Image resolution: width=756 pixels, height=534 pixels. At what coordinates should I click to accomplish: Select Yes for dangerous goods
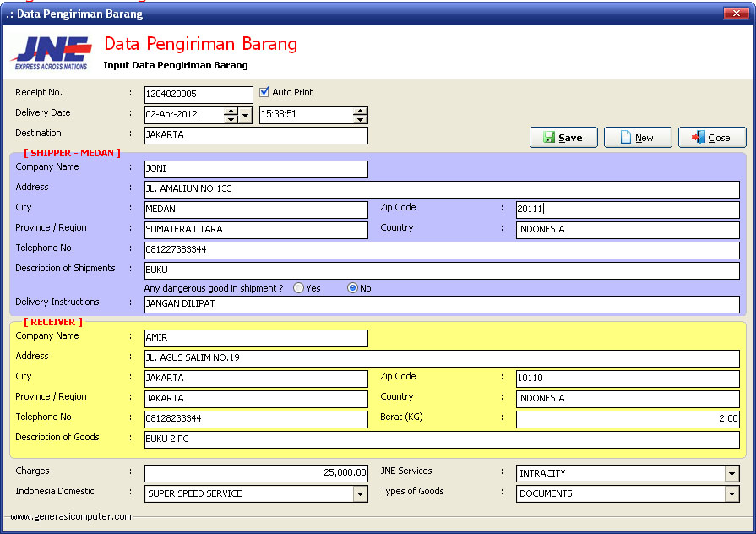click(x=298, y=288)
